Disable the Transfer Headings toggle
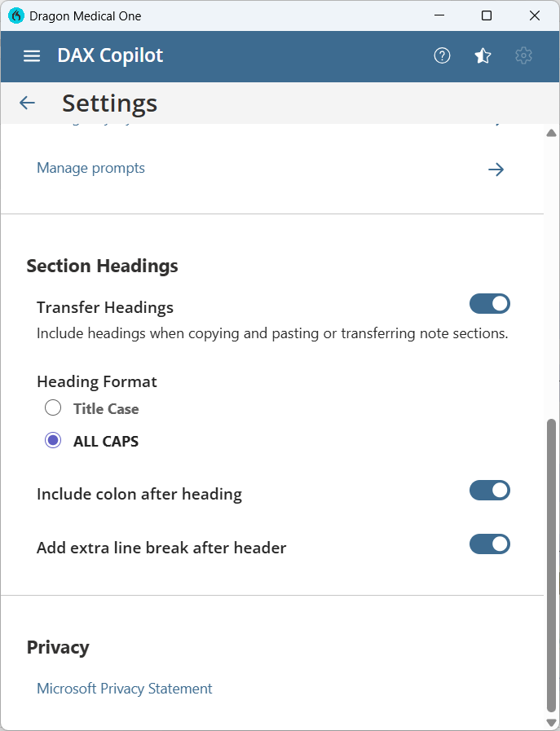 (x=490, y=303)
